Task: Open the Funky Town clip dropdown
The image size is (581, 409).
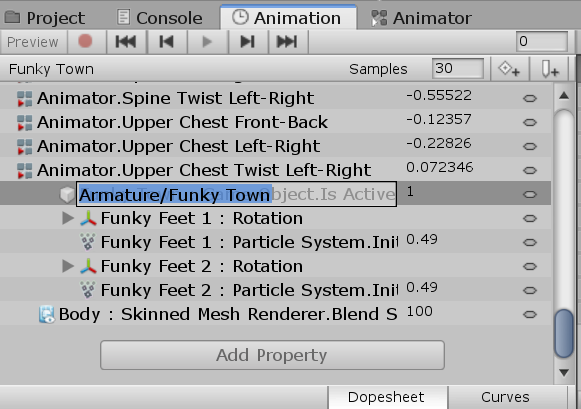Action: click(51, 69)
